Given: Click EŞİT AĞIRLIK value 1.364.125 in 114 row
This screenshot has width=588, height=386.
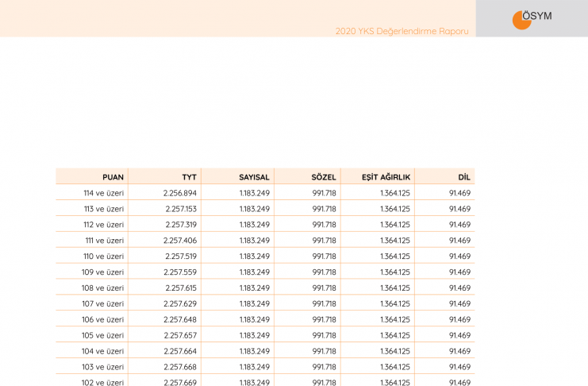Looking at the screenshot, I should [x=395, y=193].
